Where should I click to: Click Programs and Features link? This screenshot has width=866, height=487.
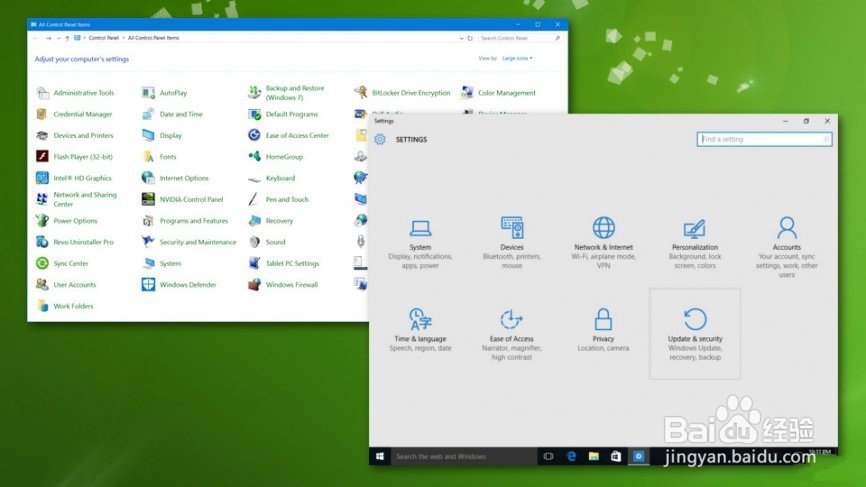pos(194,221)
